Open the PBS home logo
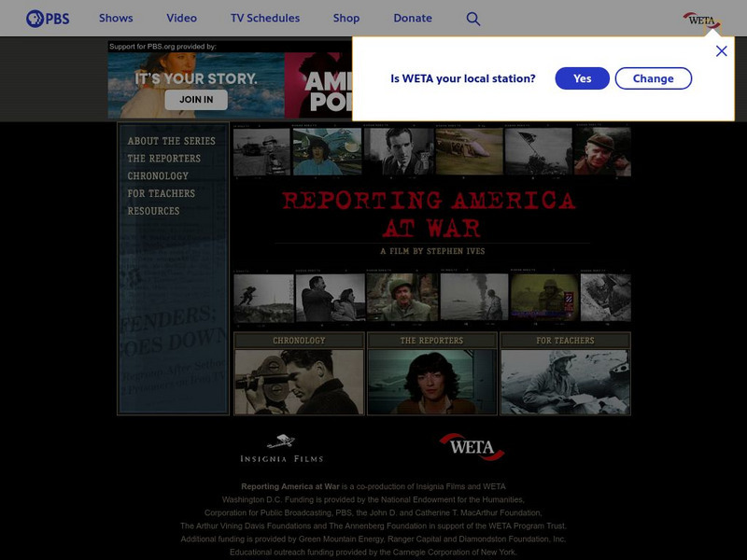The height and width of the screenshot is (560, 747). [48, 19]
